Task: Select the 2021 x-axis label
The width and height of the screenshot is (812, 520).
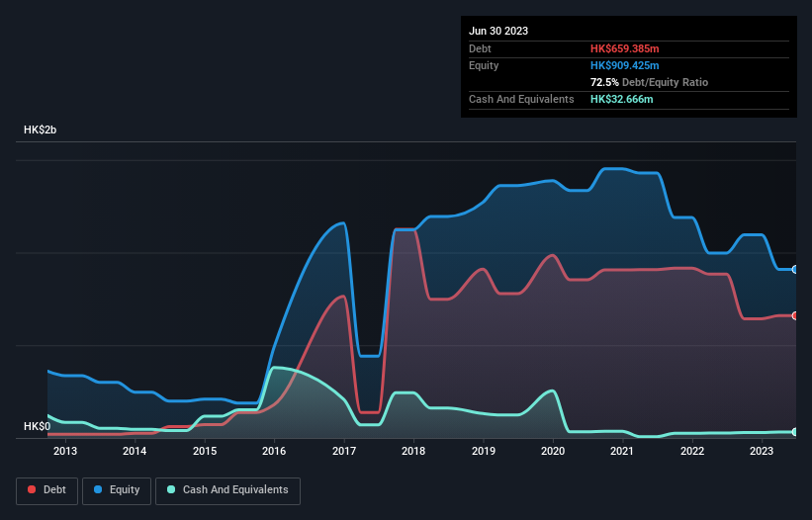Action: 622,451
